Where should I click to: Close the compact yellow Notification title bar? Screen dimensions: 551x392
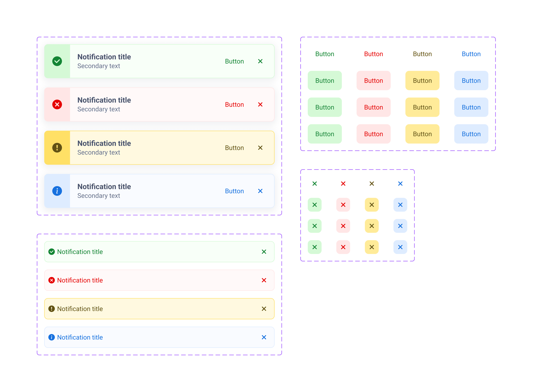point(264,309)
